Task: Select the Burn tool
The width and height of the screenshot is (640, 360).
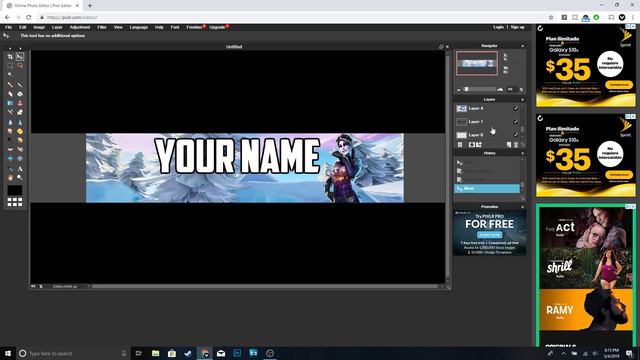Action: (20, 140)
